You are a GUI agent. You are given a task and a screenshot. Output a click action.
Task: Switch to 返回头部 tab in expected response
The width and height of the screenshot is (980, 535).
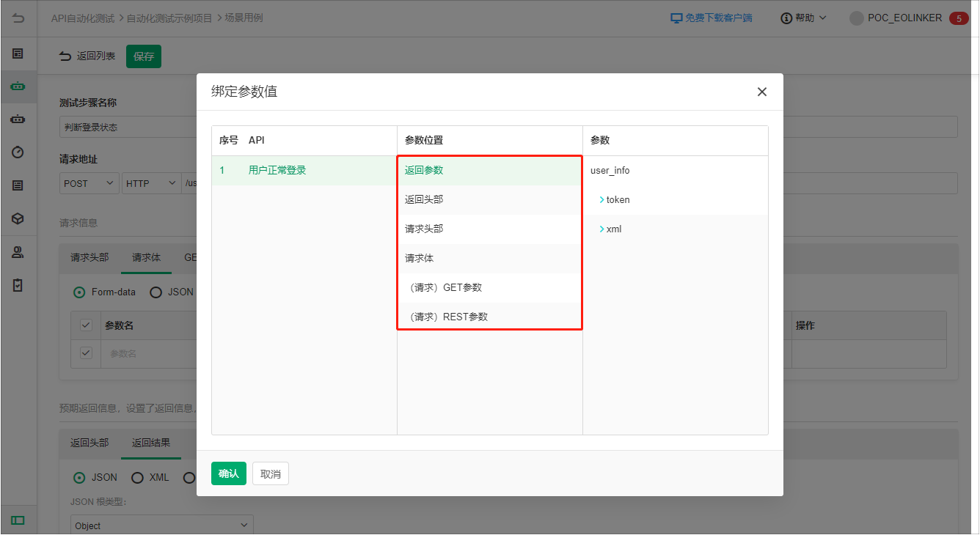tap(89, 443)
